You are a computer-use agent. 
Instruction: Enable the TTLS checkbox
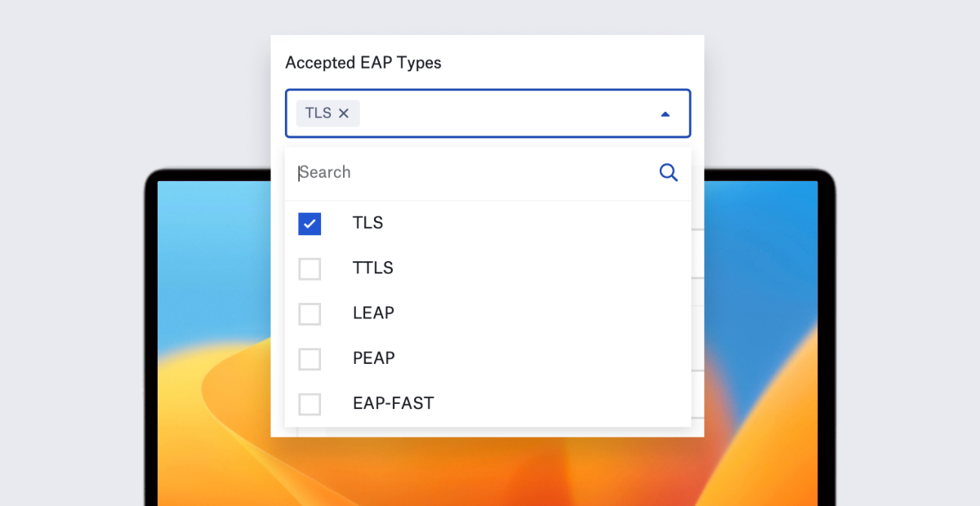pyautogui.click(x=310, y=268)
